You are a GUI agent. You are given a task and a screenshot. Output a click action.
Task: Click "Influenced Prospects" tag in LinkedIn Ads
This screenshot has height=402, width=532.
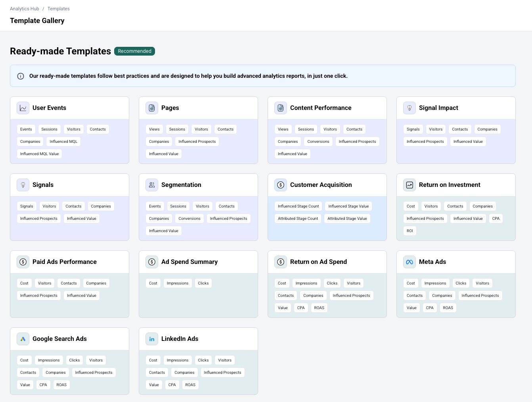coord(223,373)
